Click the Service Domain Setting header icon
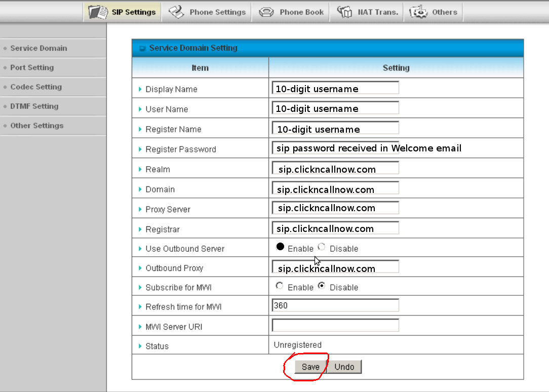549x392 pixels. pos(142,48)
